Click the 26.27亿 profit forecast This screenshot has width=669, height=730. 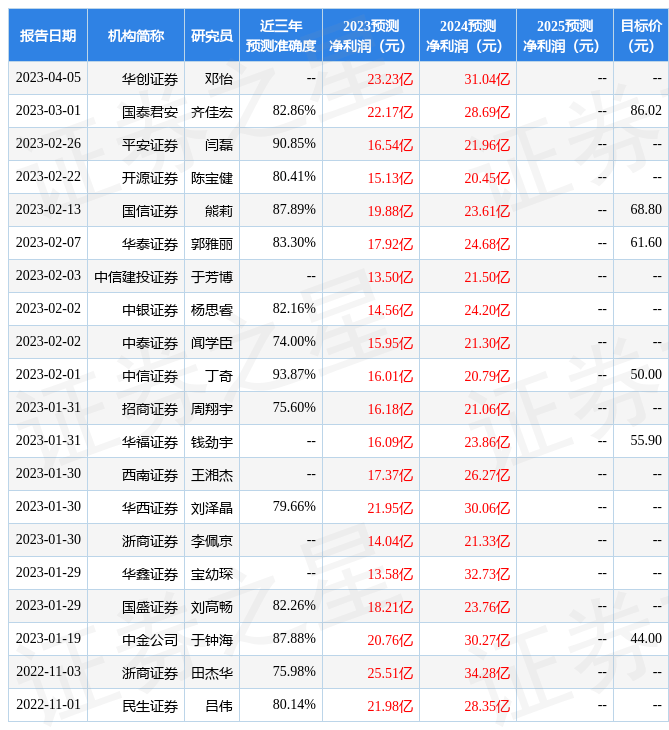pos(487,475)
